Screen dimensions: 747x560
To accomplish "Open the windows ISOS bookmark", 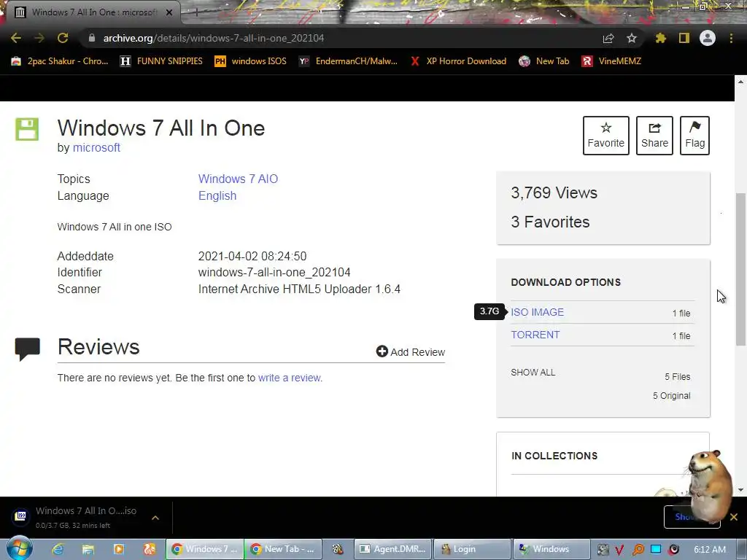I will (251, 61).
